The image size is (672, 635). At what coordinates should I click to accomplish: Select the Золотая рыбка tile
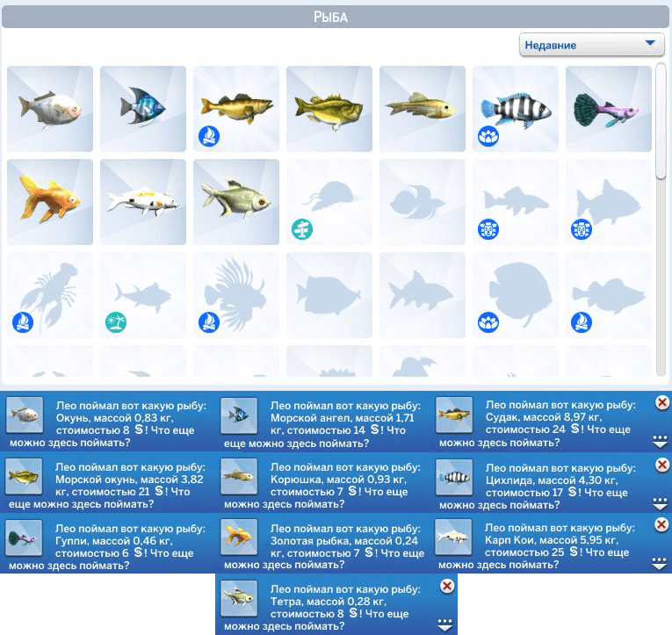point(50,202)
